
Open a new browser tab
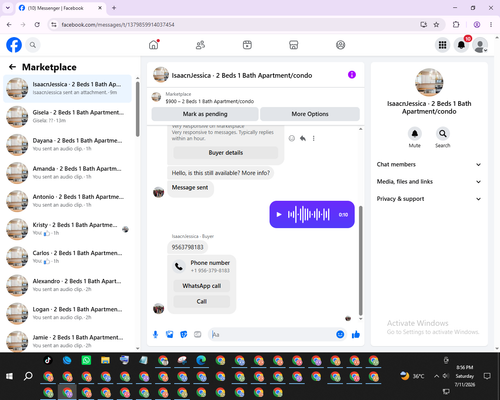tap(114, 8)
